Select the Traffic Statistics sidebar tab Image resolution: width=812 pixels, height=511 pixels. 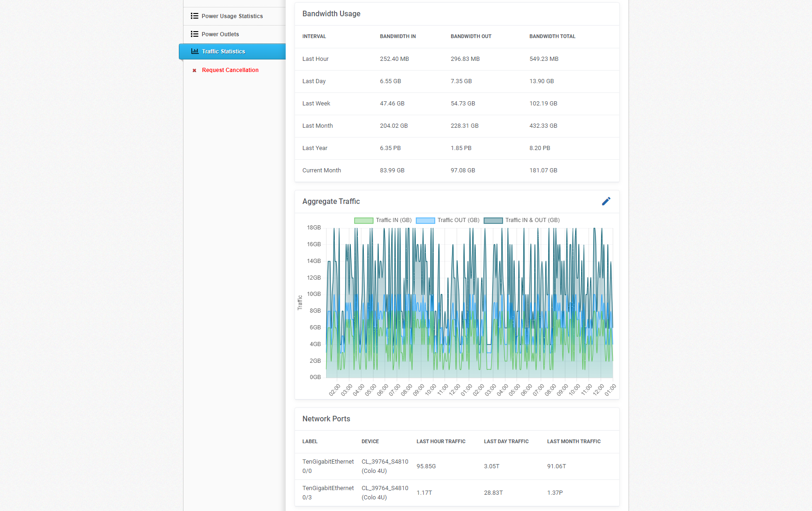(x=223, y=52)
